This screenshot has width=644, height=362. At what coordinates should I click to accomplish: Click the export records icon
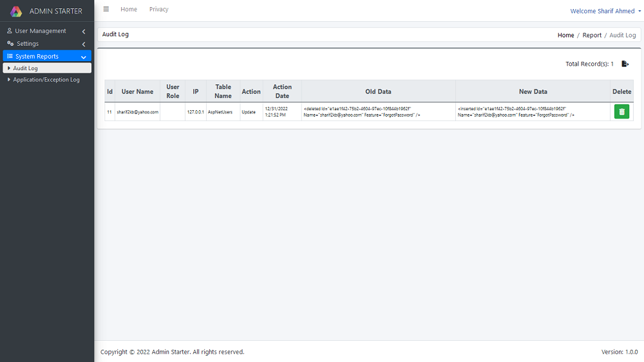[625, 64]
